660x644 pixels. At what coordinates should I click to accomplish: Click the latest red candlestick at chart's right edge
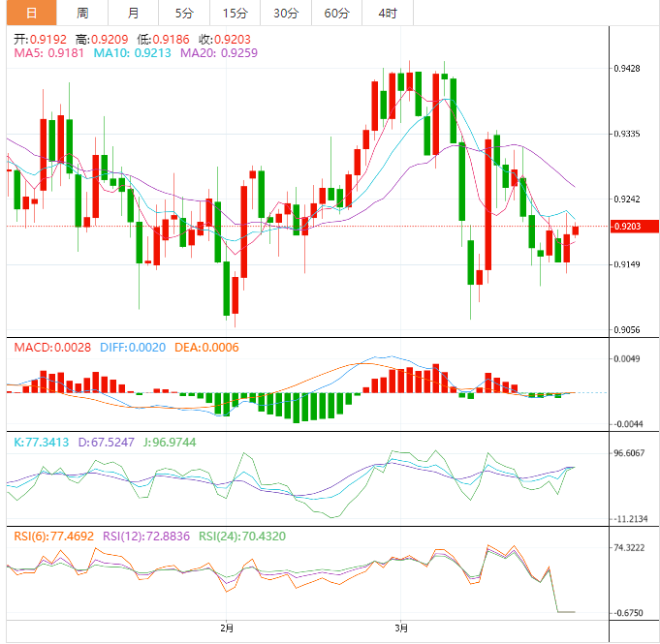click(x=576, y=230)
